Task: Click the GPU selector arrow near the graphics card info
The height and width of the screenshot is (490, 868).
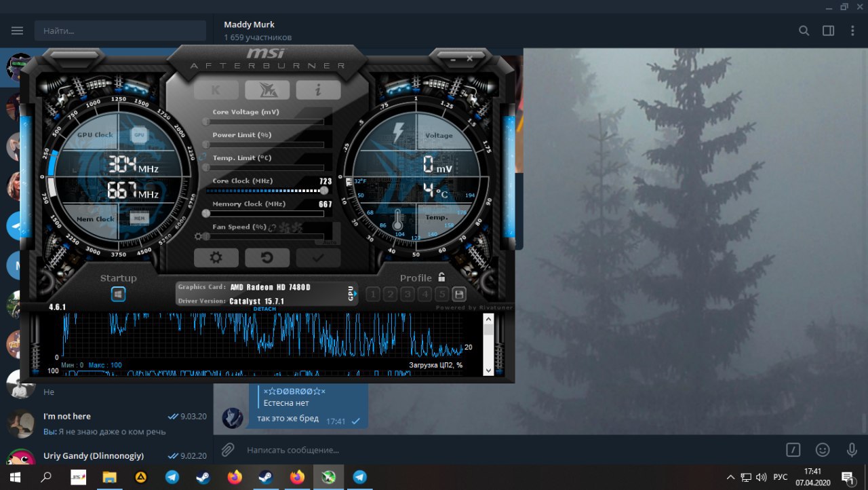Action: (x=352, y=294)
